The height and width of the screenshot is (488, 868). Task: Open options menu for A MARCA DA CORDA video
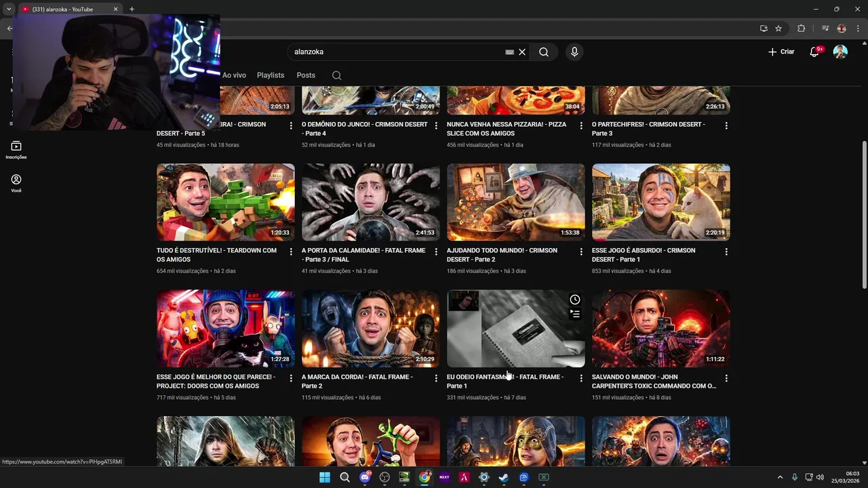[436, 378]
